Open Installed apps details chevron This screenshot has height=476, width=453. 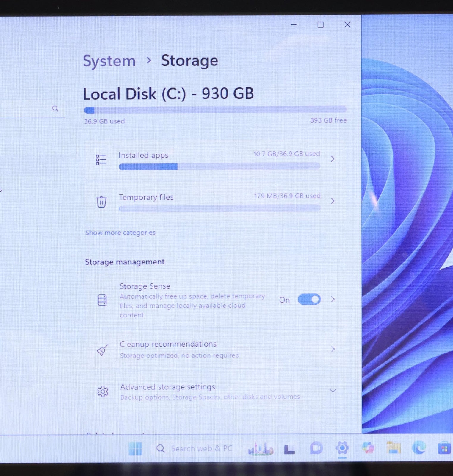333,159
